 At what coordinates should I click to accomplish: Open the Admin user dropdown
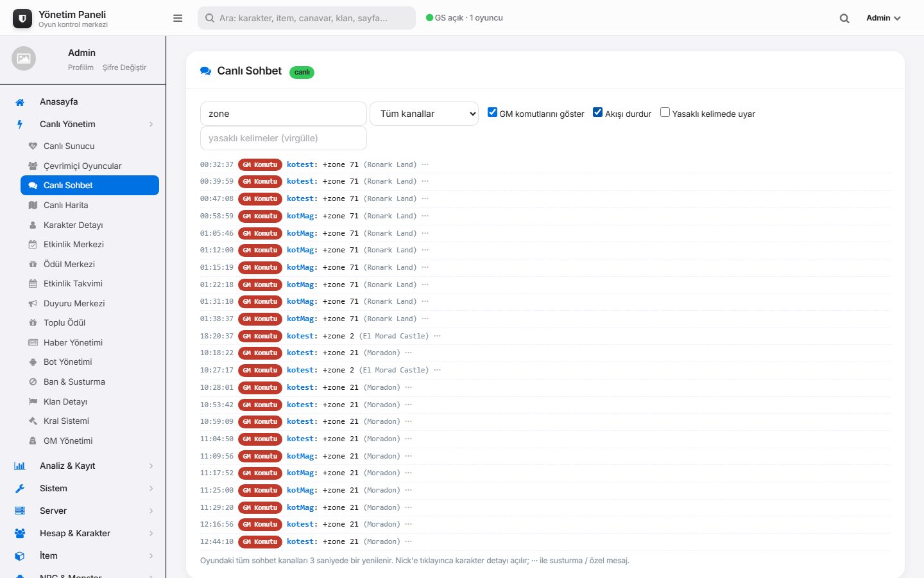[884, 18]
